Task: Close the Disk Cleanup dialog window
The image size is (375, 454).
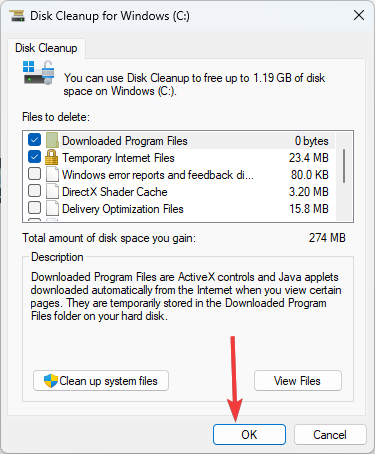Action: [x=359, y=15]
